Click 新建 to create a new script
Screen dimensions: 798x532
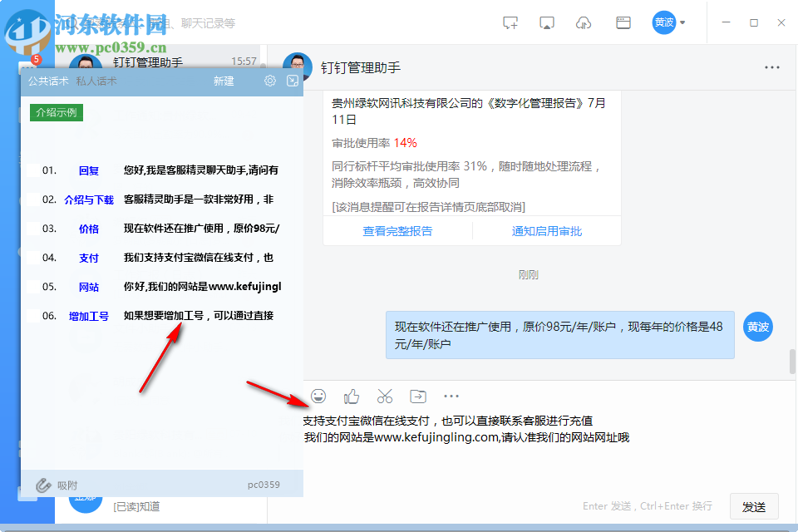(x=224, y=81)
